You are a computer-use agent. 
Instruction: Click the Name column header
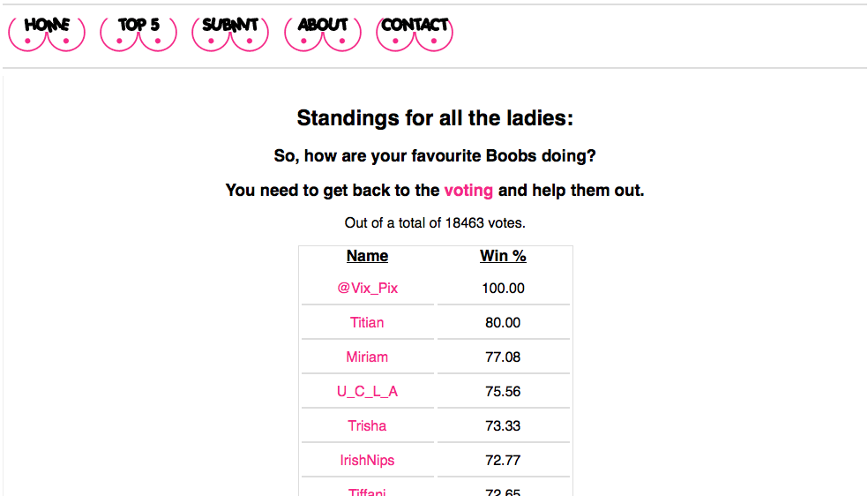click(x=368, y=256)
